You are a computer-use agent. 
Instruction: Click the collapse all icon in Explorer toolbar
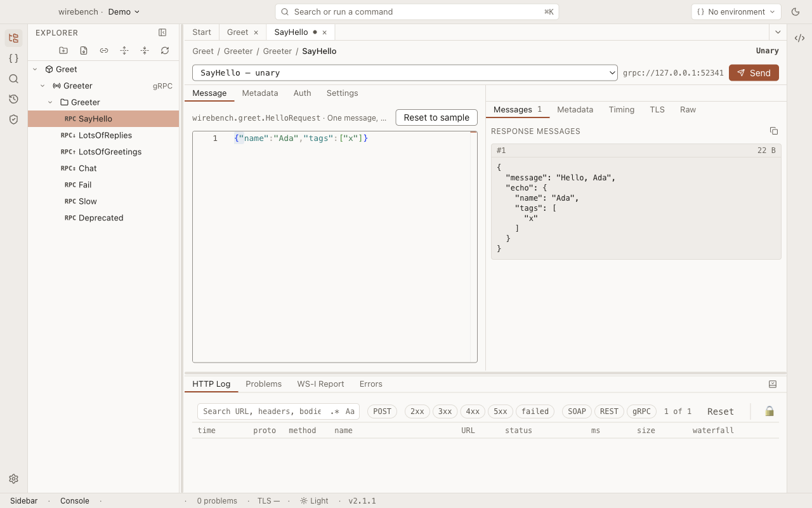[145, 50]
